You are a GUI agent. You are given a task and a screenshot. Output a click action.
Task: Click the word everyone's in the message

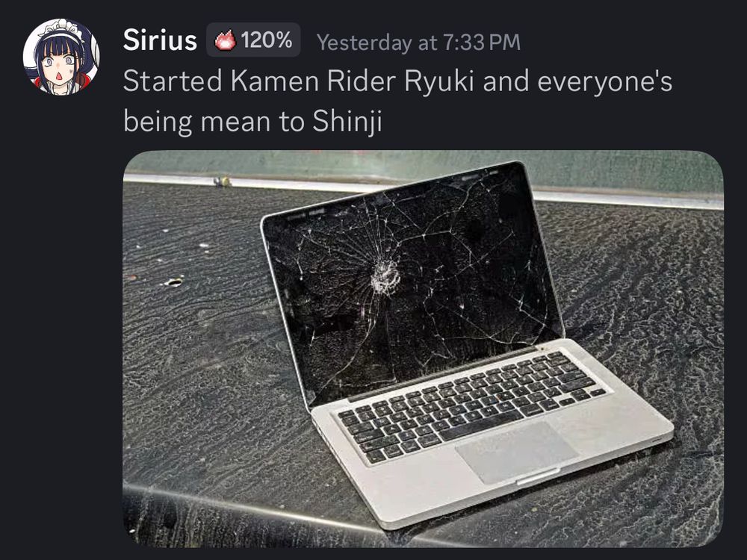click(604, 82)
